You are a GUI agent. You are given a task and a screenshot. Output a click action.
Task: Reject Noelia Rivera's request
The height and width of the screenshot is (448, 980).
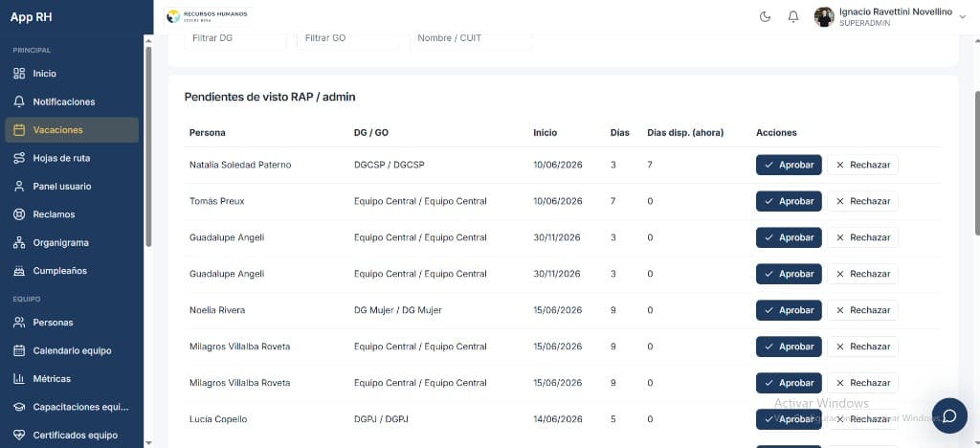tap(862, 310)
